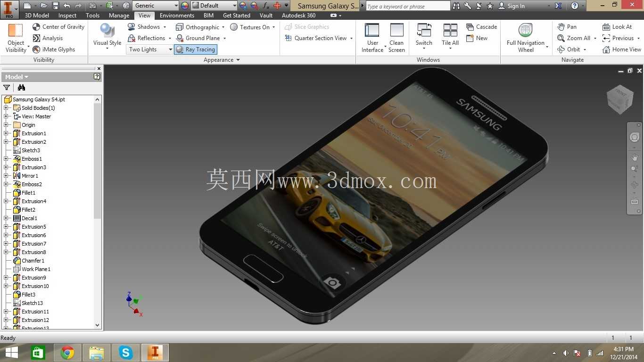Click the browser filter funnel icon
Viewport: 644px width, 362px height.
(x=7, y=87)
